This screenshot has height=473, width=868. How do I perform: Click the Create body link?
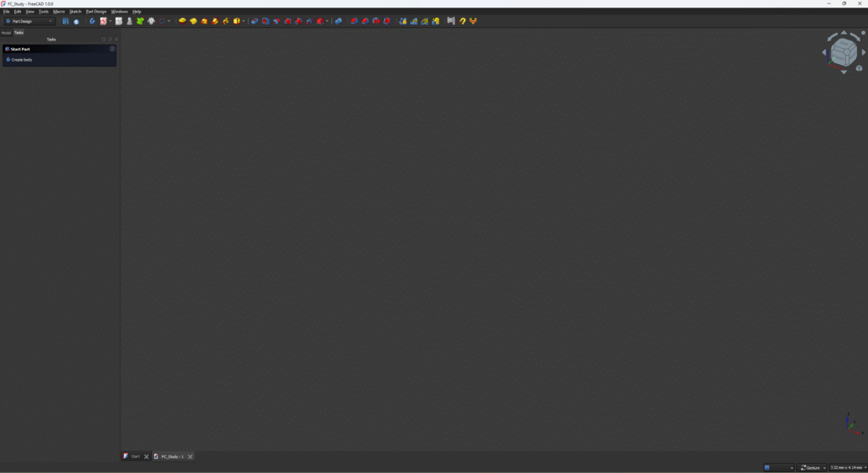[21, 60]
